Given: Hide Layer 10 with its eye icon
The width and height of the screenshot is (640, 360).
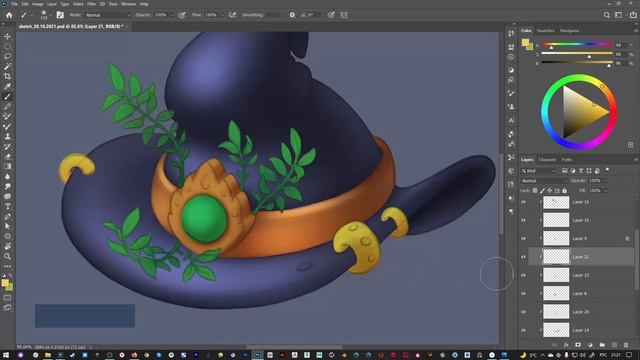Looking at the screenshot, I should click(x=523, y=202).
